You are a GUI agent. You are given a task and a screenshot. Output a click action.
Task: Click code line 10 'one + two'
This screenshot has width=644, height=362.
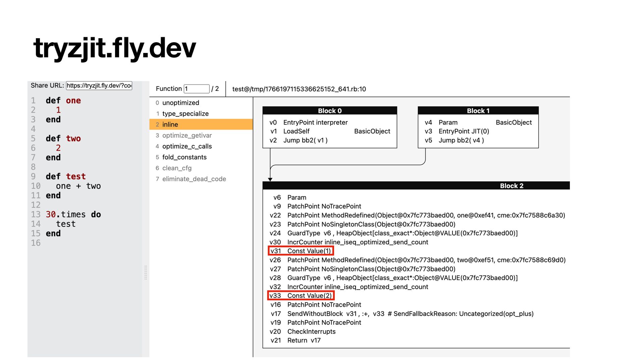tap(78, 186)
